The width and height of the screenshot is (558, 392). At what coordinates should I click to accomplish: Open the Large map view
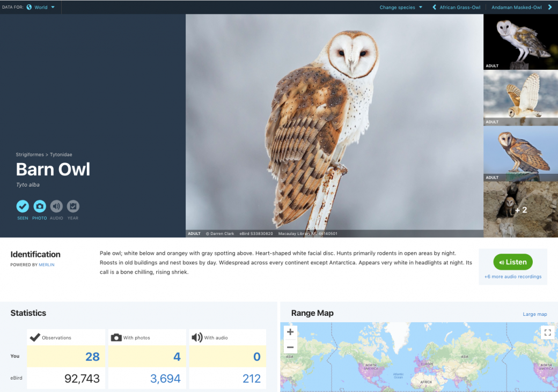[535, 314]
